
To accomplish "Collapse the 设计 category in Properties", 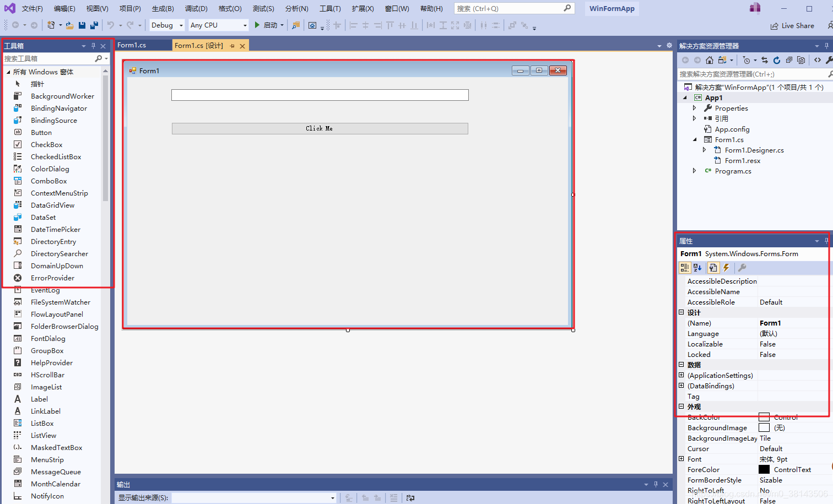I will point(681,312).
